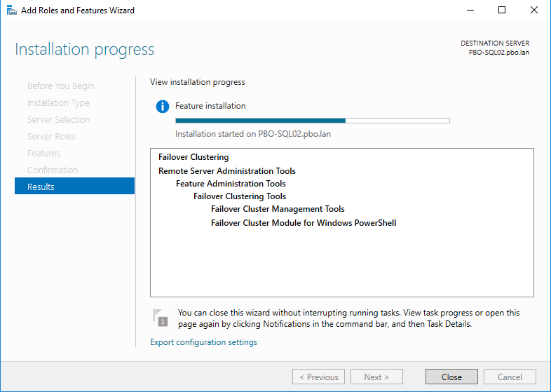
Task: Click the feature installation progress bar
Action: [313, 121]
